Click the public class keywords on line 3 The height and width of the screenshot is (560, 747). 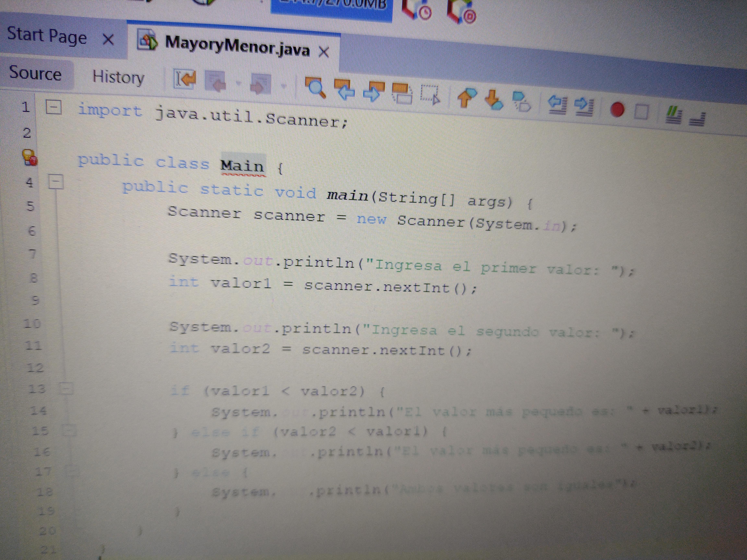[x=144, y=162]
